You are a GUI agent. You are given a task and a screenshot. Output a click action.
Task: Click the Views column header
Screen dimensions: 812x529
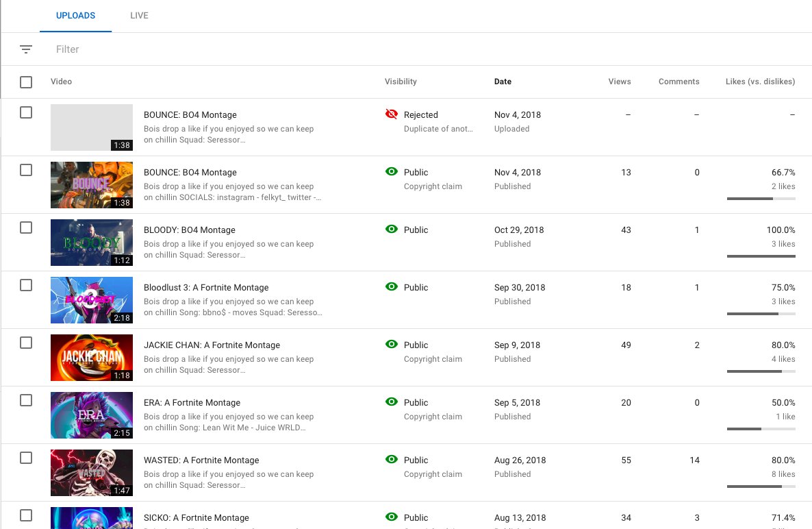[x=620, y=82]
